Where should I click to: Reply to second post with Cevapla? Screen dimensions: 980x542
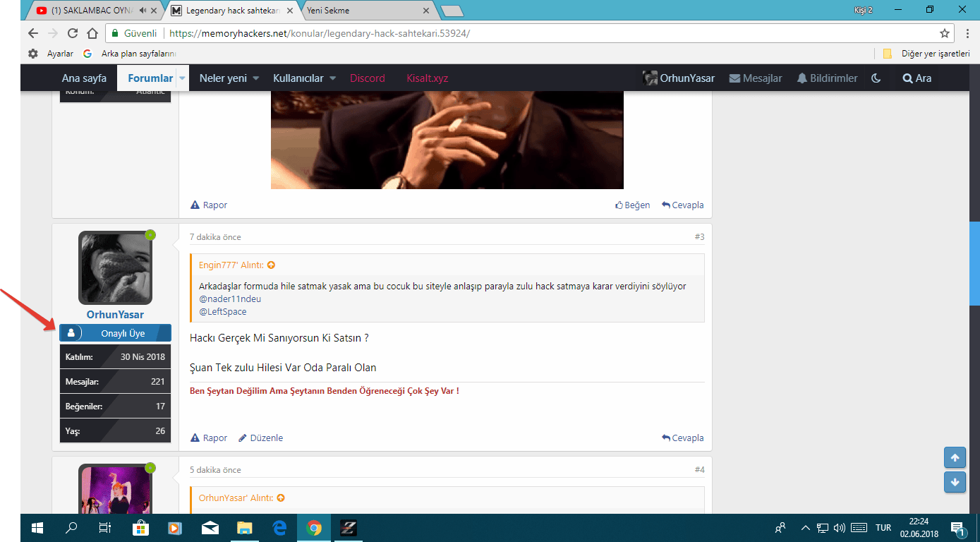point(683,205)
